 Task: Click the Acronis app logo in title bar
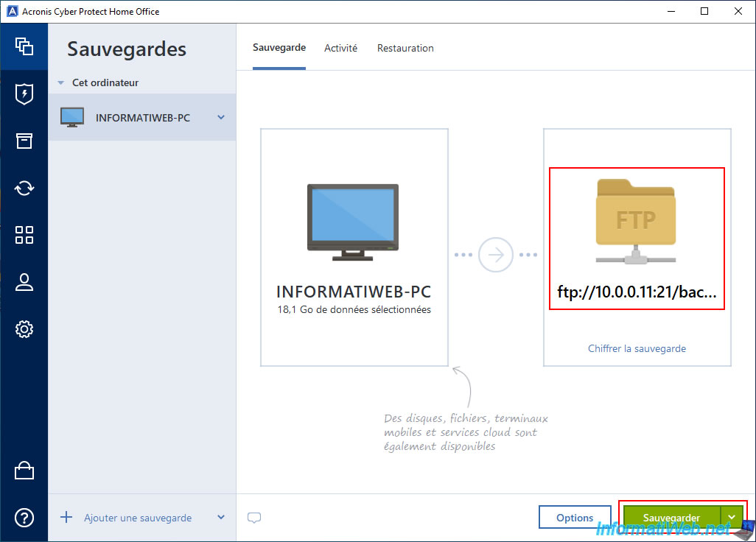(12, 11)
